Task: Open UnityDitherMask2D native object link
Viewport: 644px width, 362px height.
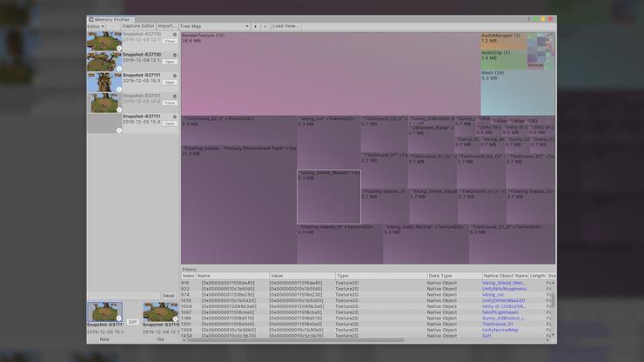Action: pyautogui.click(x=504, y=300)
